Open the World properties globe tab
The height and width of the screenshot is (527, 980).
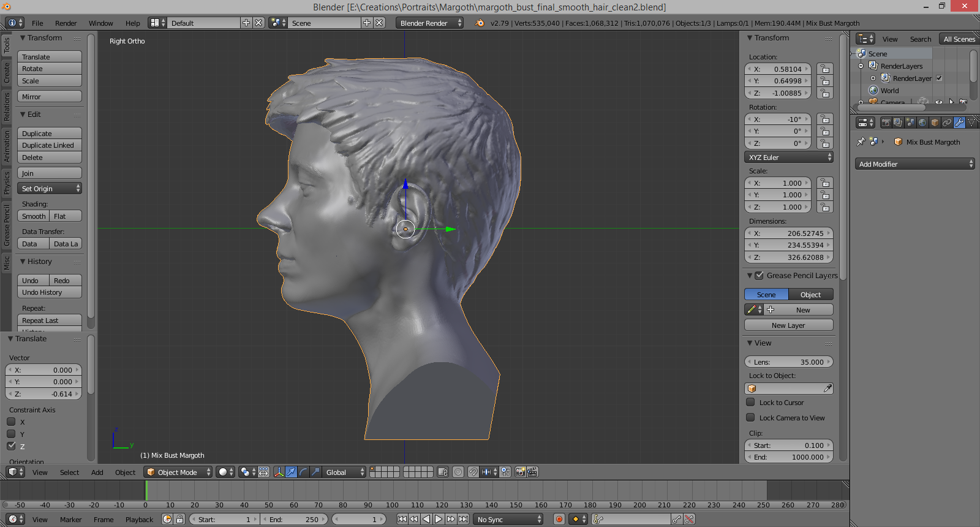click(922, 123)
